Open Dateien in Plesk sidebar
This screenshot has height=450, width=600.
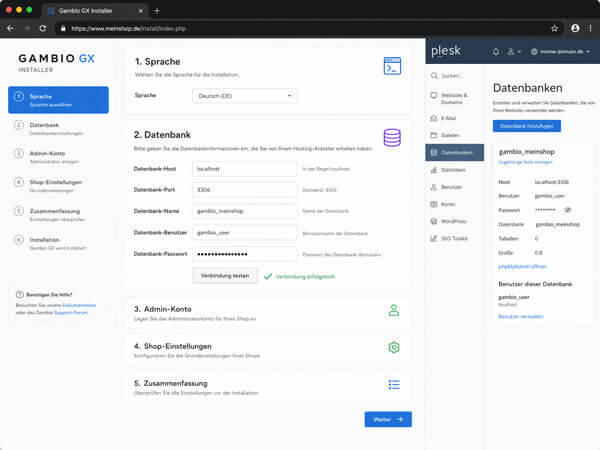tap(454, 135)
